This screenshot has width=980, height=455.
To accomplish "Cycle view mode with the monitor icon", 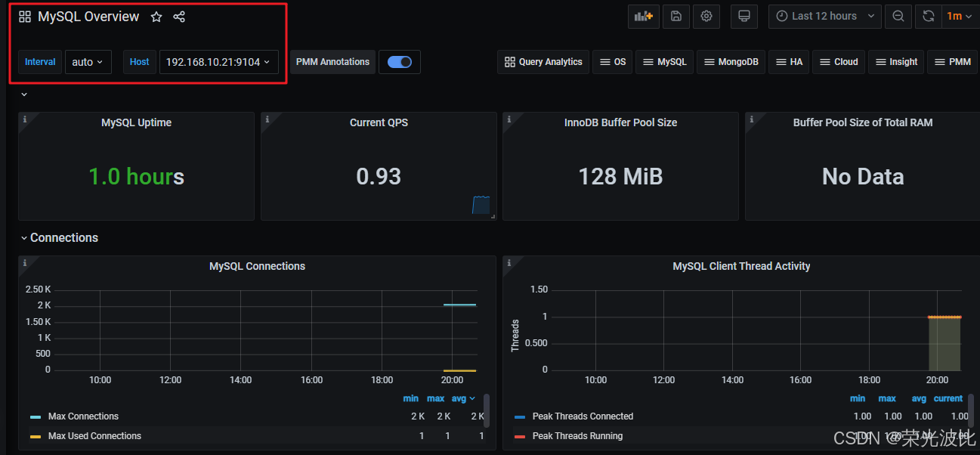I will pos(744,16).
